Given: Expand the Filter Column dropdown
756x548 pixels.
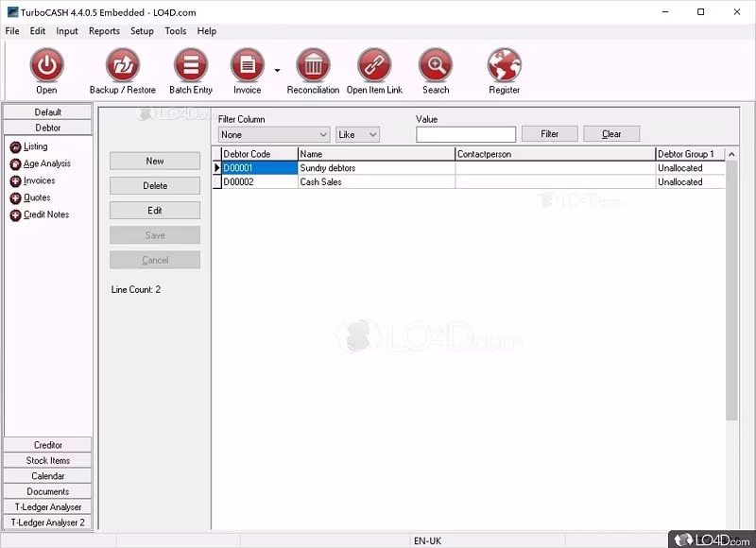Looking at the screenshot, I should coord(274,134).
